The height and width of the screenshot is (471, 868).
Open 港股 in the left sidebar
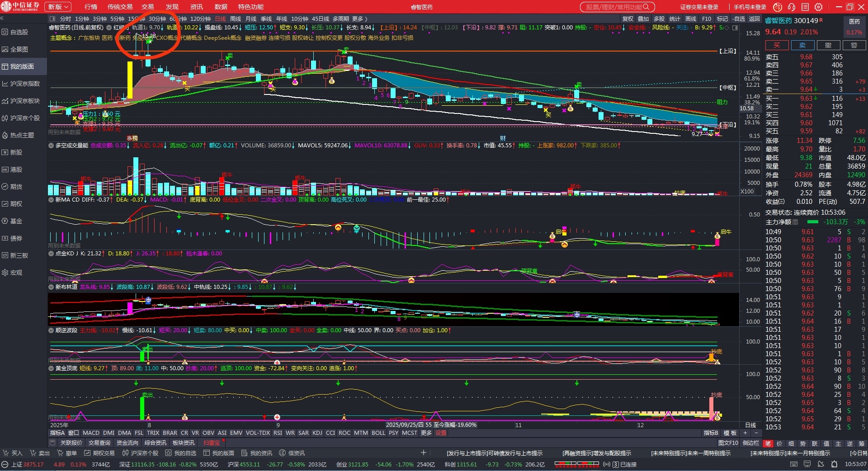(x=13, y=170)
